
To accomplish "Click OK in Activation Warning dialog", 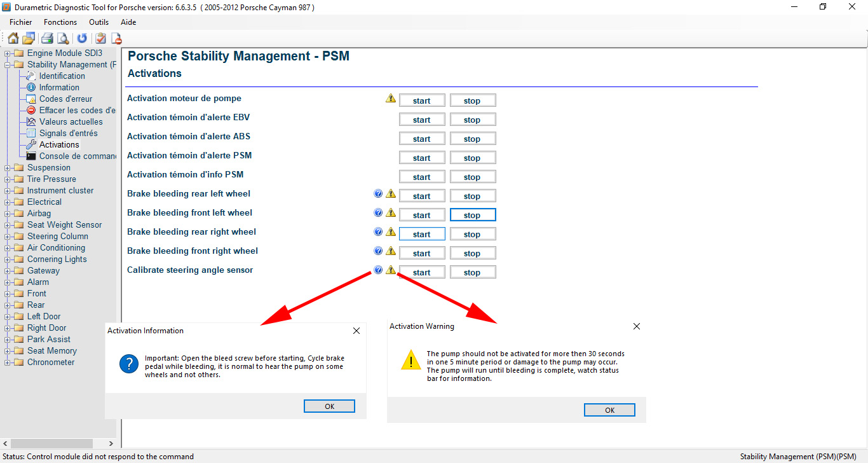I will (x=609, y=410).
